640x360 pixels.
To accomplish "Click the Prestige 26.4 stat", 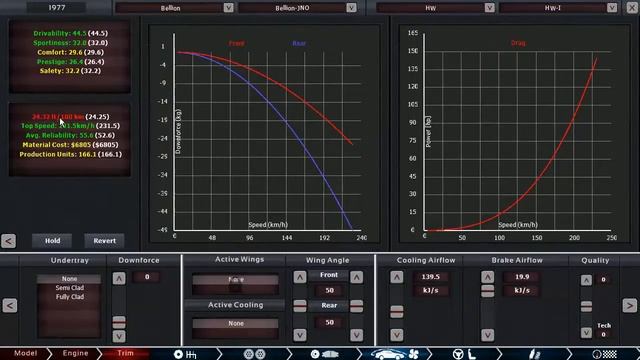I will (70, 62).
